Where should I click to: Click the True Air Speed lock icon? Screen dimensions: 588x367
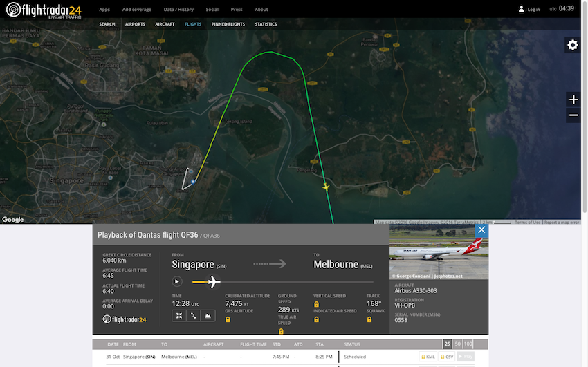281,331
